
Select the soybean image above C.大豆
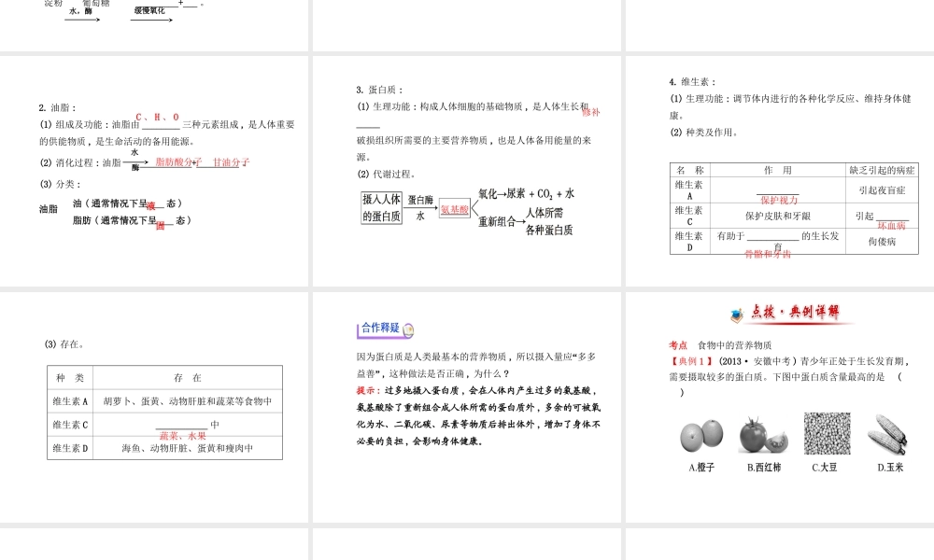[x=827, y=433]
